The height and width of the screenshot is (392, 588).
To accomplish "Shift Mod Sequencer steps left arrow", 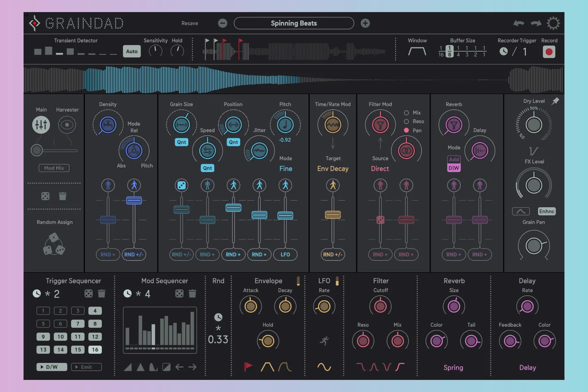I will 179,367.
